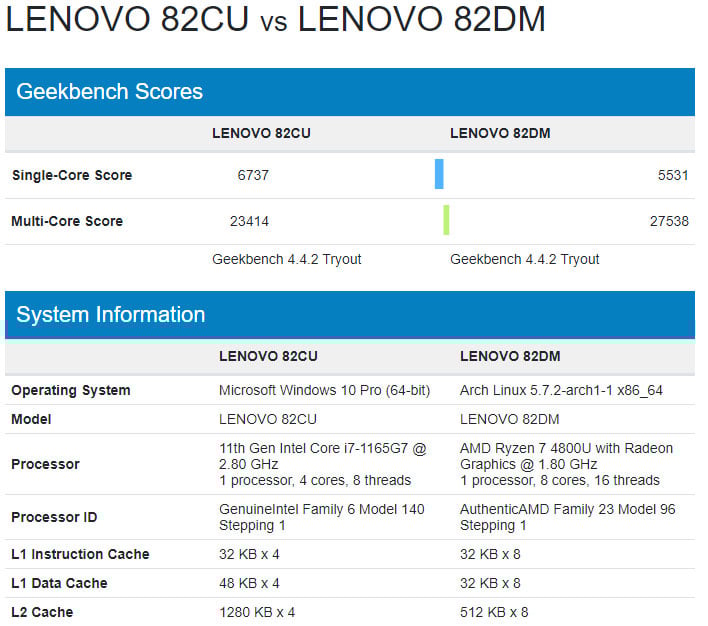Click 48 KB x 4 data cache value

[x=249, y=584]
